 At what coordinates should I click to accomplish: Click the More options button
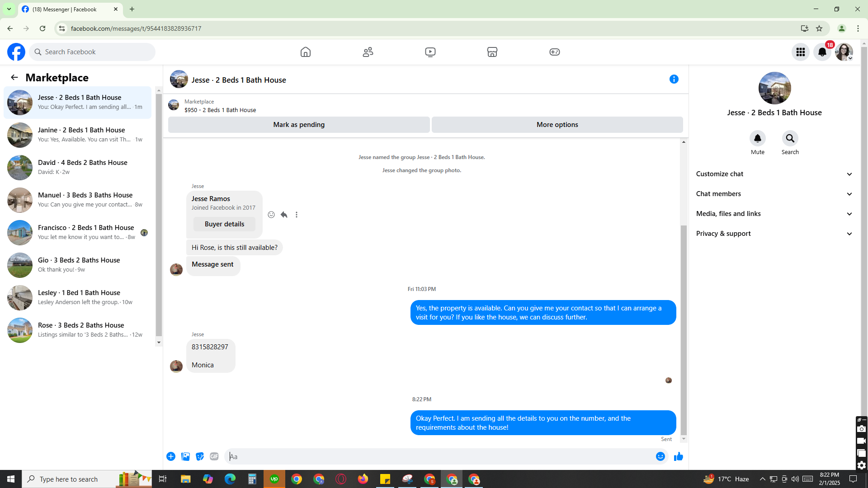coord(557,125)
